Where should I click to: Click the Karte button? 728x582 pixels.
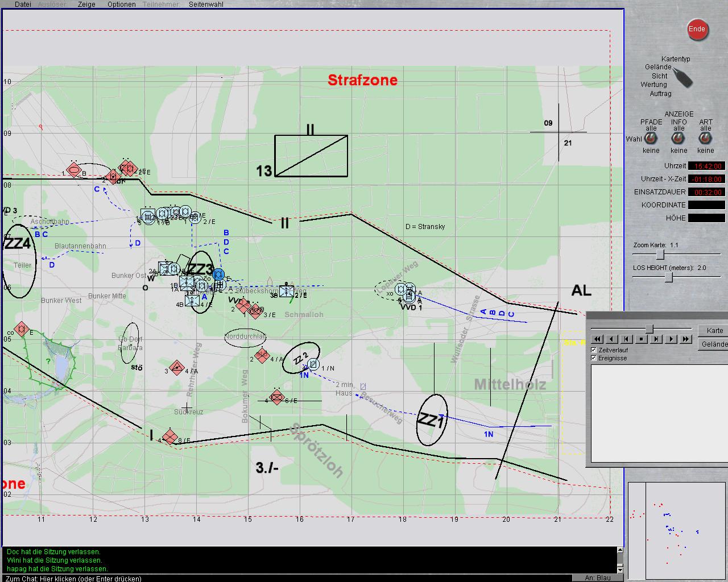click(714, 331)
